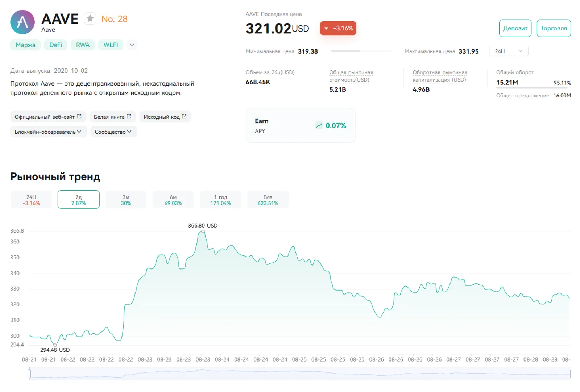Open Исходный код source link

point(165,117)
